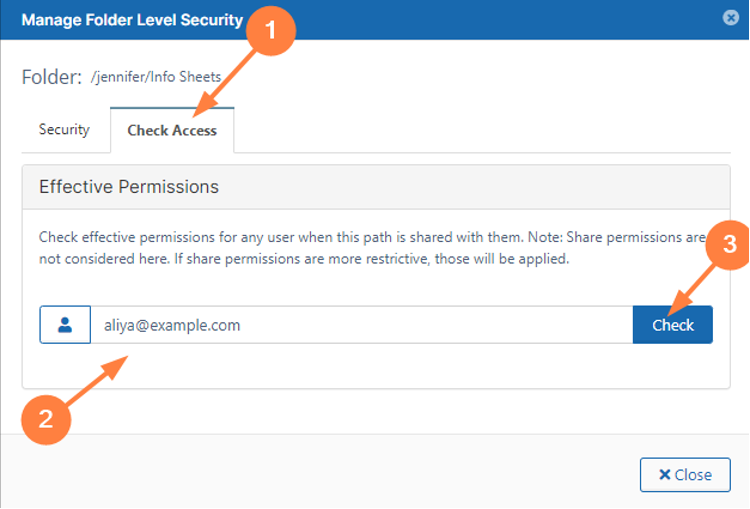
Task: Click the user icon beside the email field
Action: [65, 325]
